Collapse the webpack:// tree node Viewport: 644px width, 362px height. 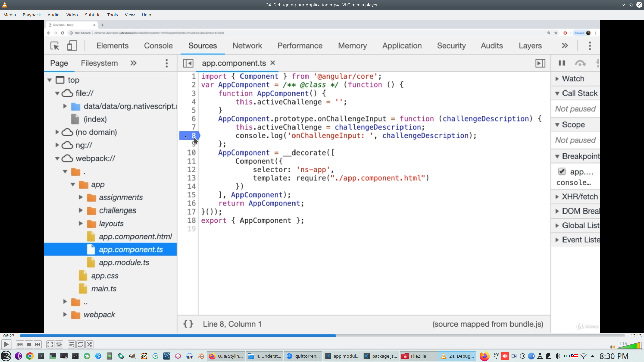tap(57, 158)
